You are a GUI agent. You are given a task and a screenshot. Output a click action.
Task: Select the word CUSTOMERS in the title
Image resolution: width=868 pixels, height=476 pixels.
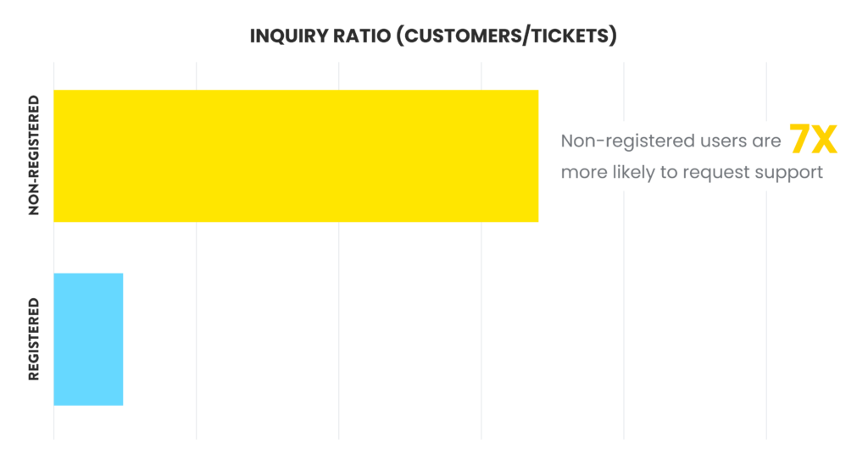tap(463, 36)
